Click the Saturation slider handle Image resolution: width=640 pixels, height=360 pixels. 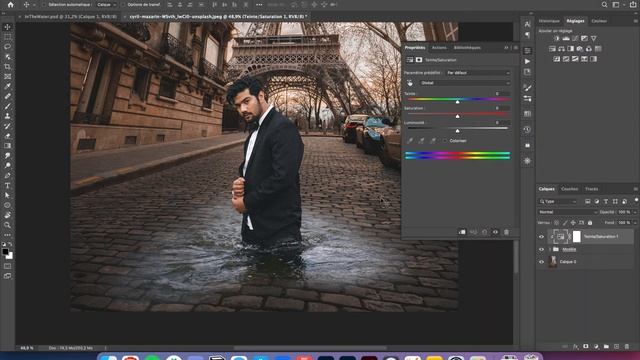pos(458,116)
